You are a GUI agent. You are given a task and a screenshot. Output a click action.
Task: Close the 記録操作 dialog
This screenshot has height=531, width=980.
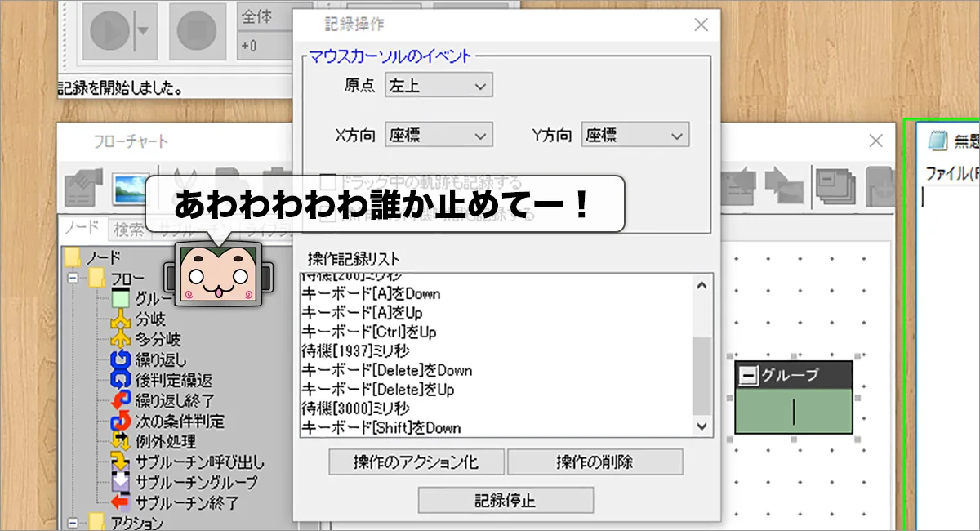click(x=701, y=25)
